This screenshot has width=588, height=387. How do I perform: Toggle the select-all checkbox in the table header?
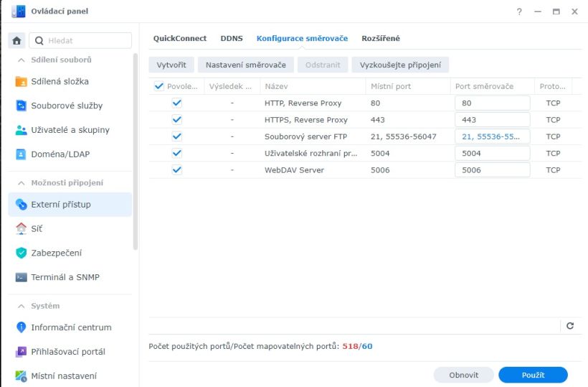tap(159, 86)
